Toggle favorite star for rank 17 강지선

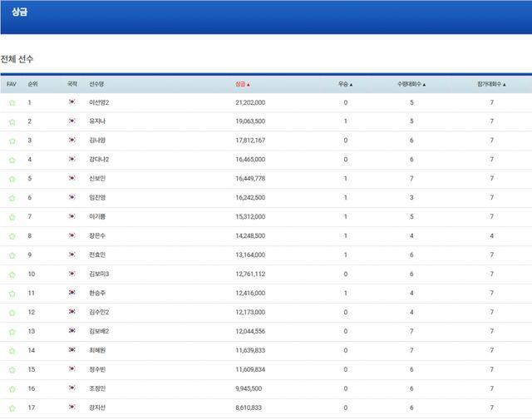[x=12, y=408]
